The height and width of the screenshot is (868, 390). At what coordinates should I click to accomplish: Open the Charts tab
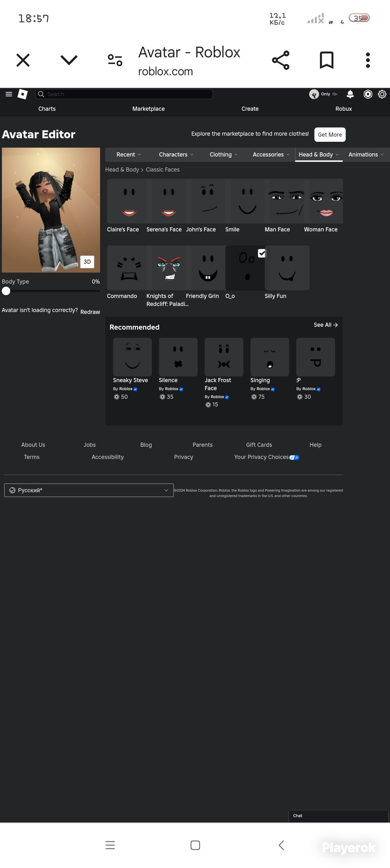point(47,109)
